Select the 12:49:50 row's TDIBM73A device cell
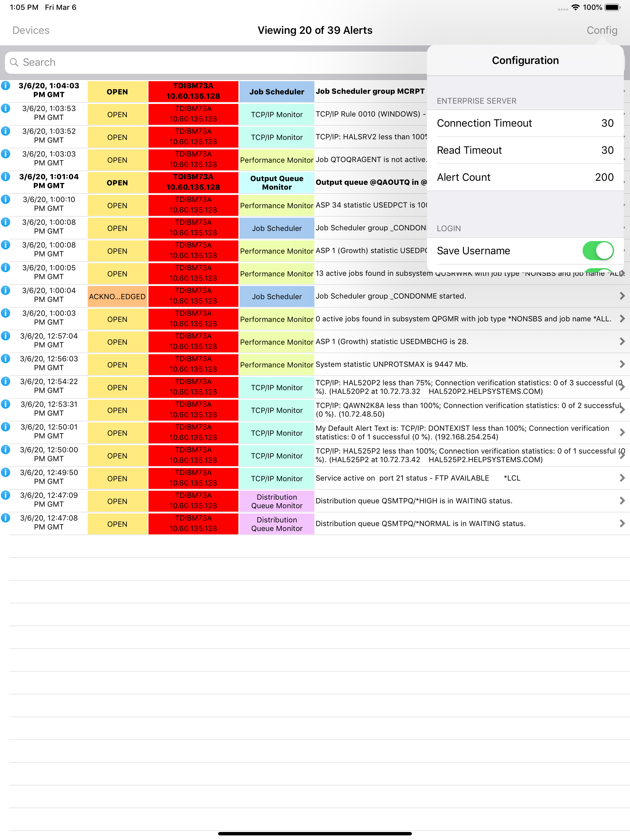The height and width of the screenshot is (840, 630). [x=193, y=478]
